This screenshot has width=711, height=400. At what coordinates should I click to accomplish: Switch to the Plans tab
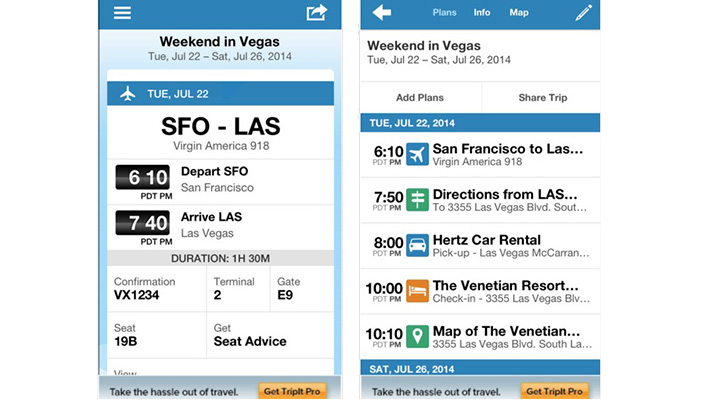pos(444,13)
